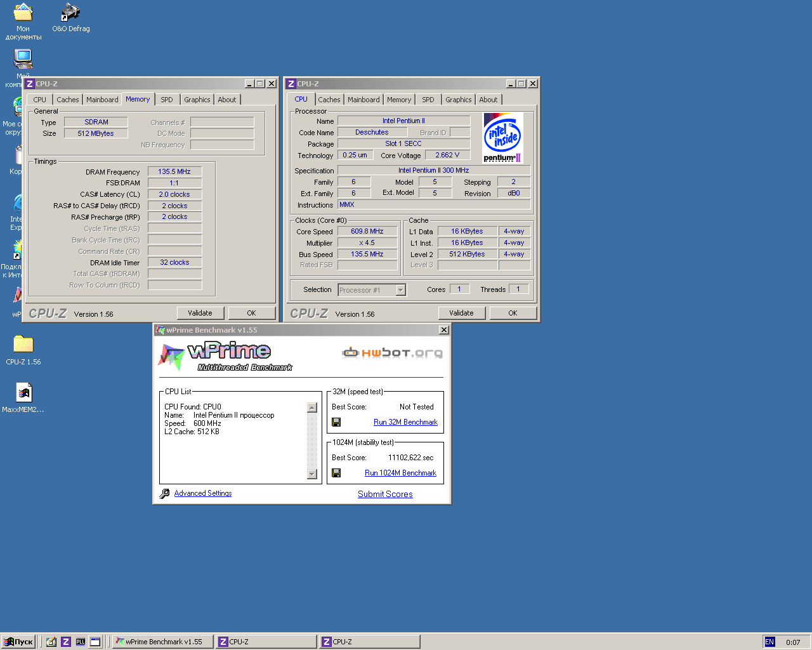
Task: Click CPU List scrollbar down arrow
Action: (312, 474)
